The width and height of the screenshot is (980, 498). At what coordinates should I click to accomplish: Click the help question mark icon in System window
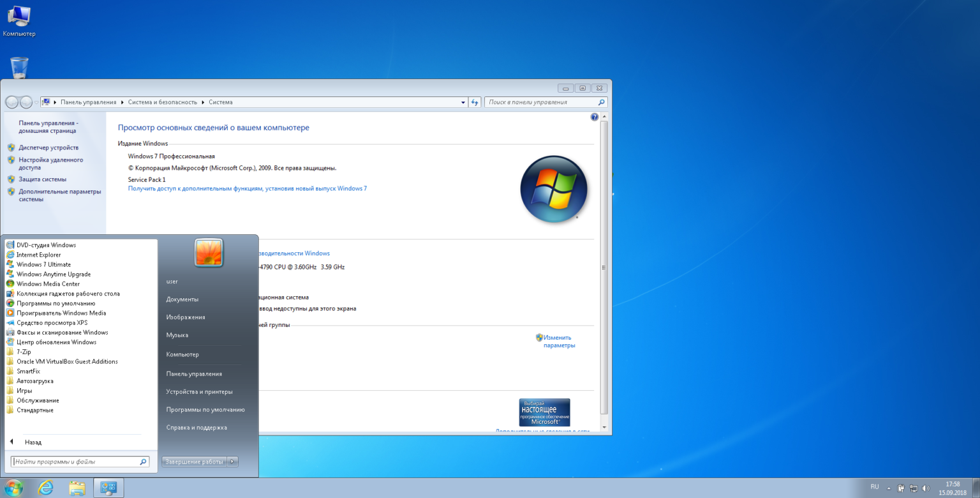click(595, 117)
